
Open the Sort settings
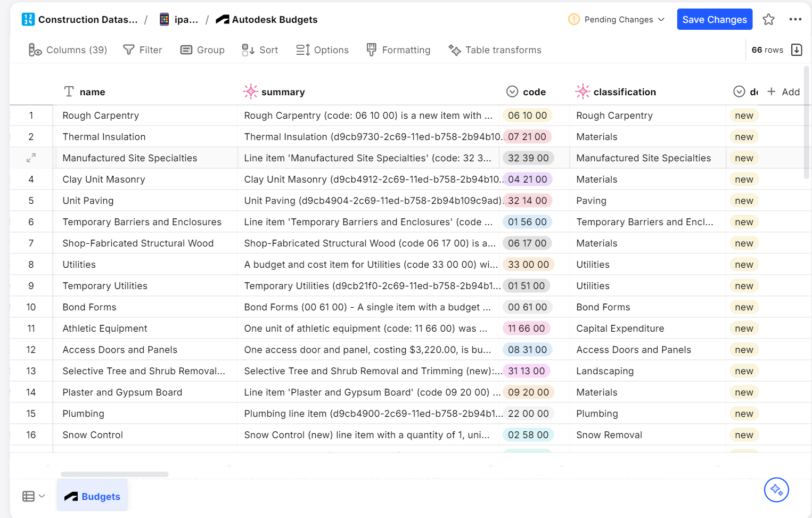click(x=260, y=50)
